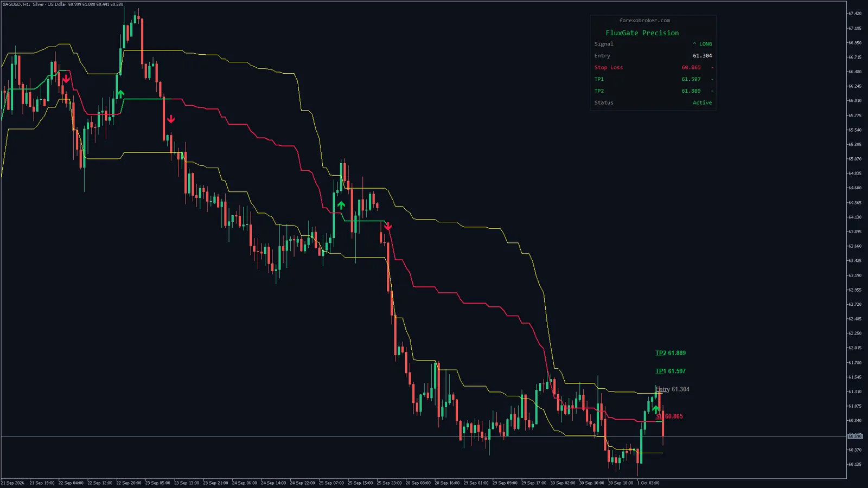This screenshot has width=868, height=488.
Task: Select the green buy arrow near 22 Sep 20:00
Action: [x=120, y=94]
